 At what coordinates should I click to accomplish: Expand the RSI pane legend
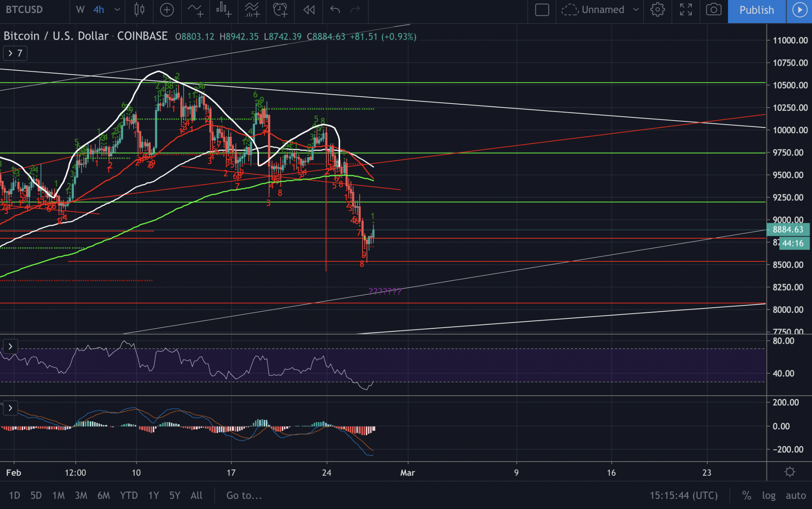pyautogui.click(x=10, y=347)
